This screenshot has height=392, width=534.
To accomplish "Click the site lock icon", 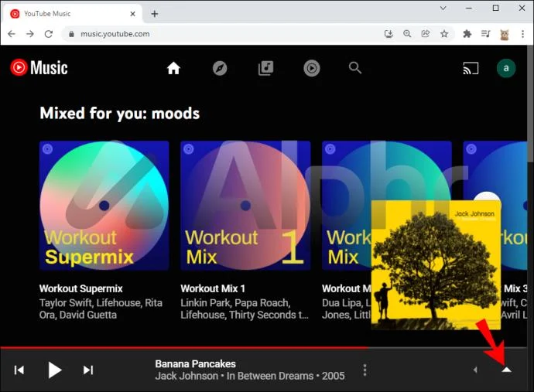I will tap(71, 34).
